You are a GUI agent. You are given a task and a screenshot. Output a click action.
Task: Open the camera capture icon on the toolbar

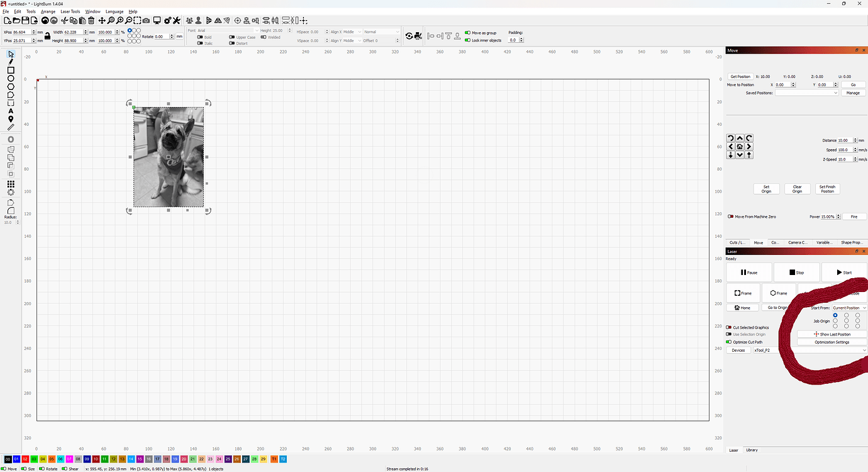146,21
